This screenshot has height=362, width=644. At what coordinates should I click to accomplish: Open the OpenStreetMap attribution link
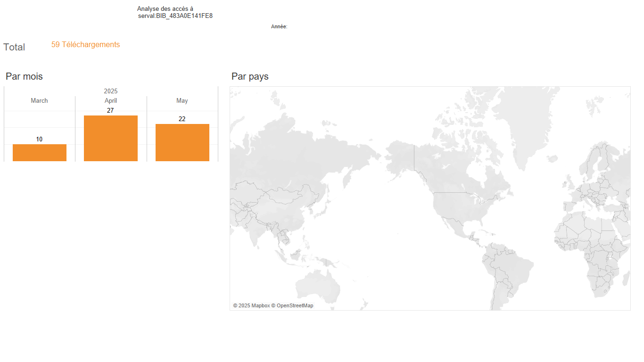pyautogui.click(x=292, y=305)
